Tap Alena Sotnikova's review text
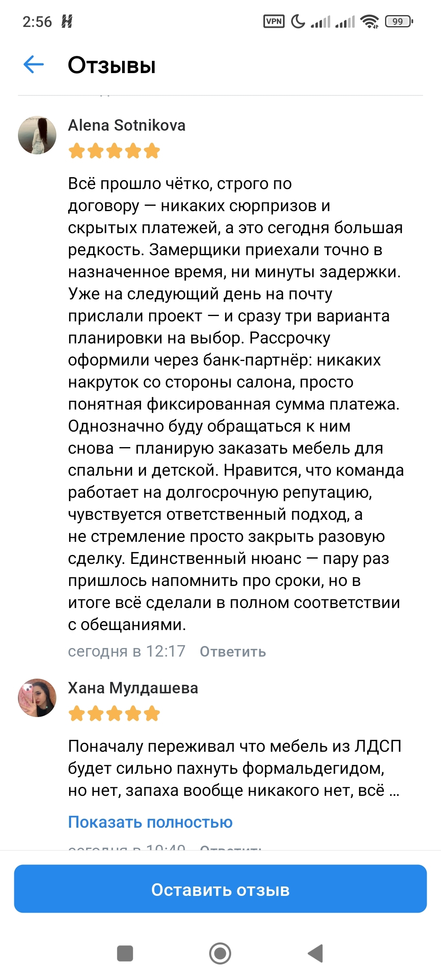Screen dimensions: 441x980 236,404
